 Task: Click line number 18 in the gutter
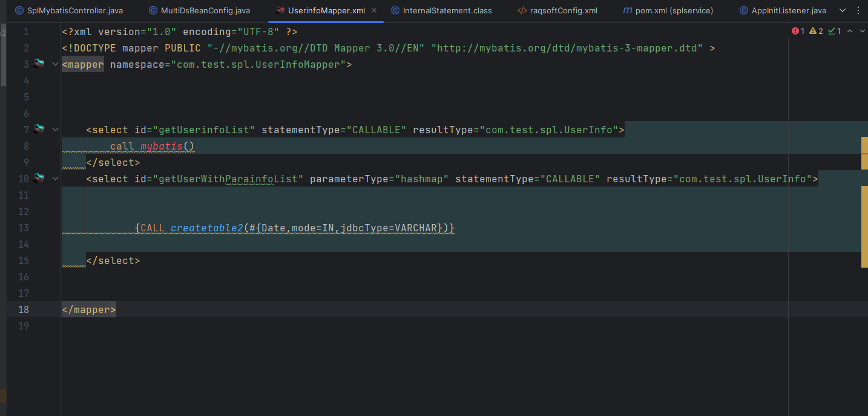pyautogui.click(x=24, y=309)
